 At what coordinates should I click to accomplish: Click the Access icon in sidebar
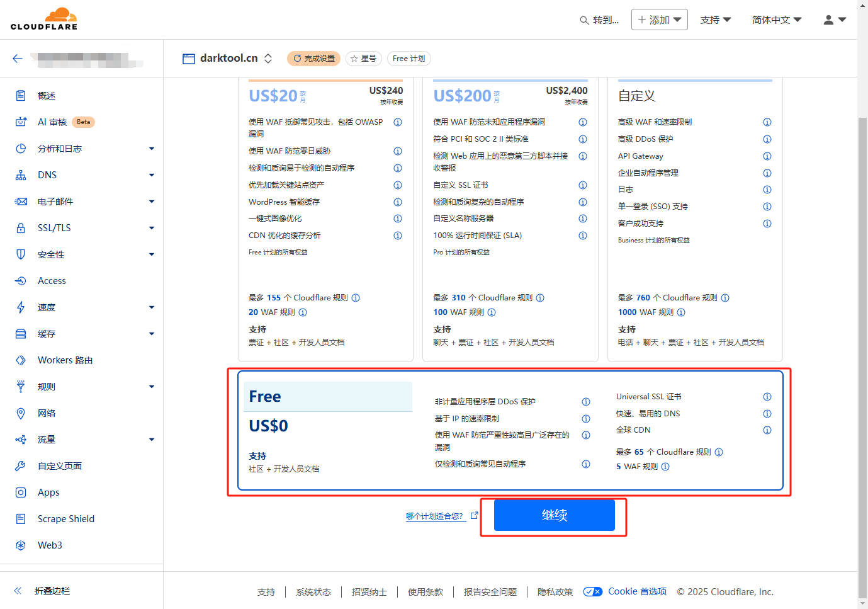[21, 281]
